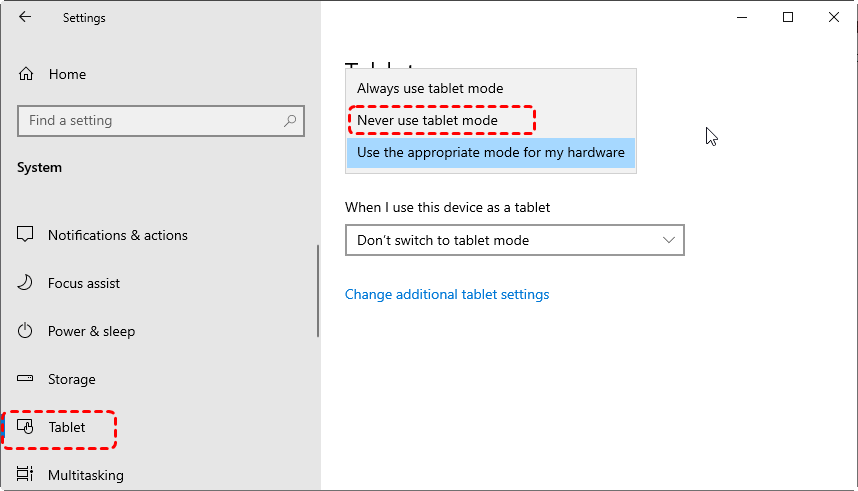Open Home via the house icon
The height and width of the screenshot is (491, 858).
pyautogui.click(x=26, y=74)
